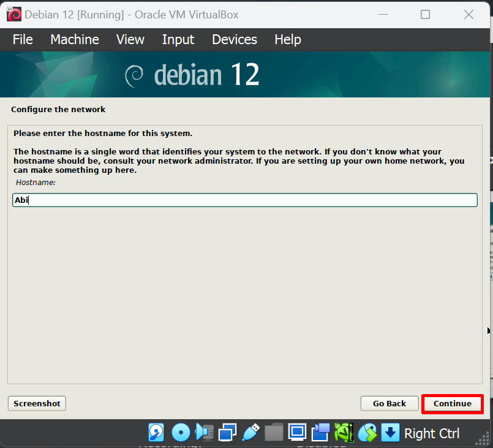Maximize the VirtualBox window
The image size is (493, 448).
[426, 15]
